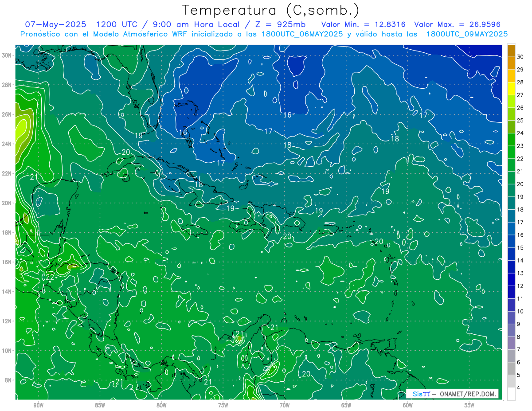Click the '20N' latitude label

7,203
